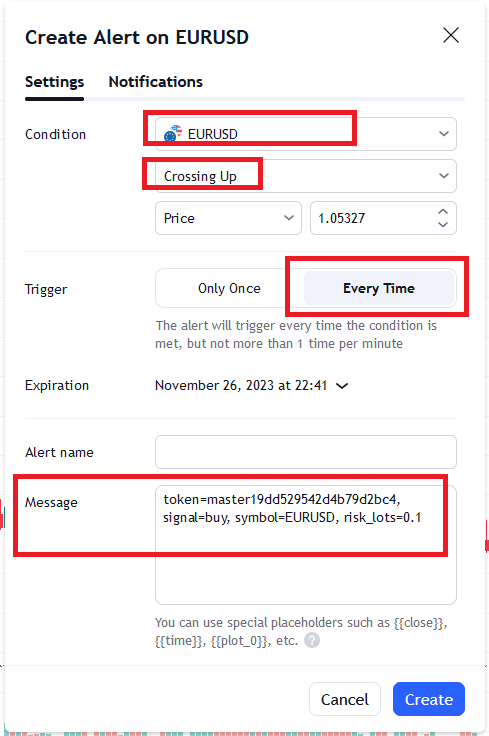Expand the expiration date chevron
This screenshot has width=489, height=736.
coord(342,386)
